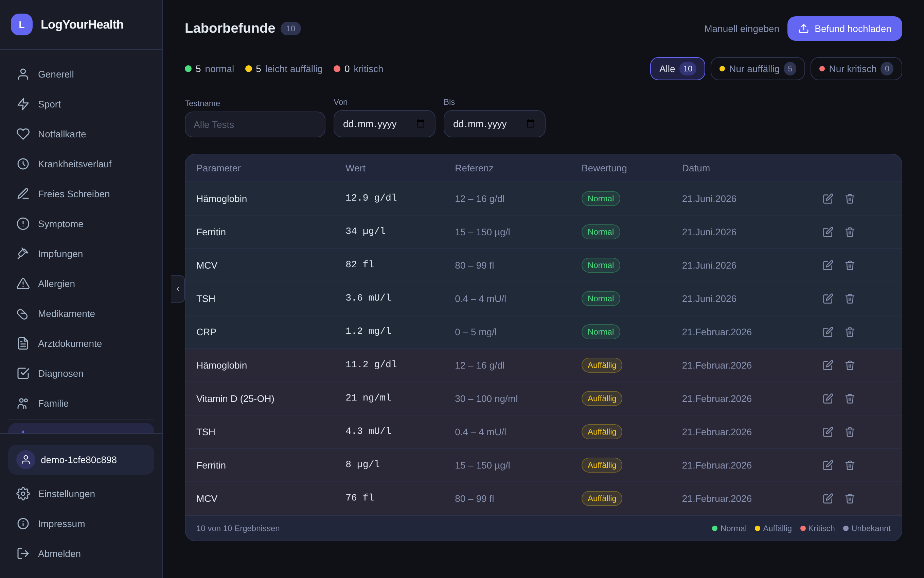Click the Normal badge in the CRP row
The image size is (924, 578).
tap(601, 332)
